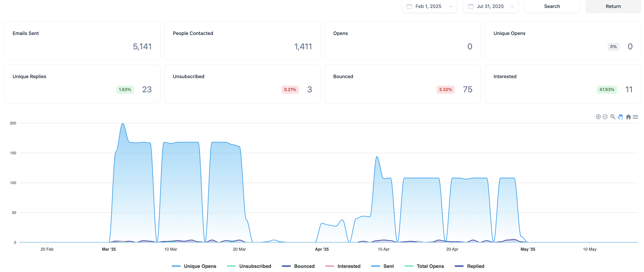The height and width of the screenshot is (272, 644).
Task: Click the Unsubscribed count 3
Action: [x=310, y=89]
